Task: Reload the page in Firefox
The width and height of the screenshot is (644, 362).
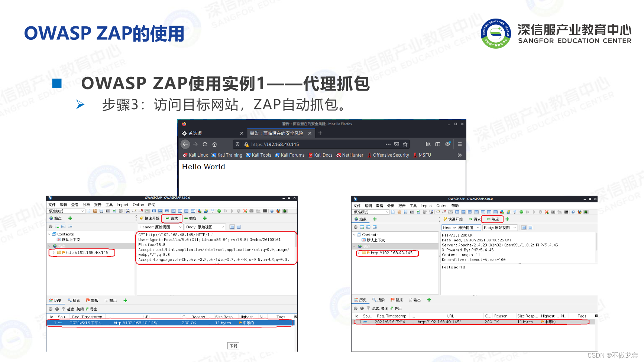Action: pos(205,144)
